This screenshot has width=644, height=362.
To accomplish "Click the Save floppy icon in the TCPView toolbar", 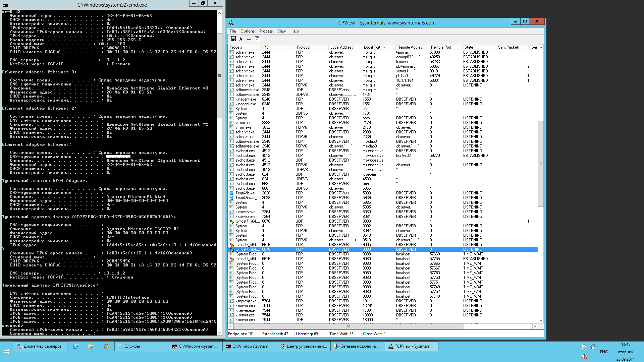I will 233,39.
